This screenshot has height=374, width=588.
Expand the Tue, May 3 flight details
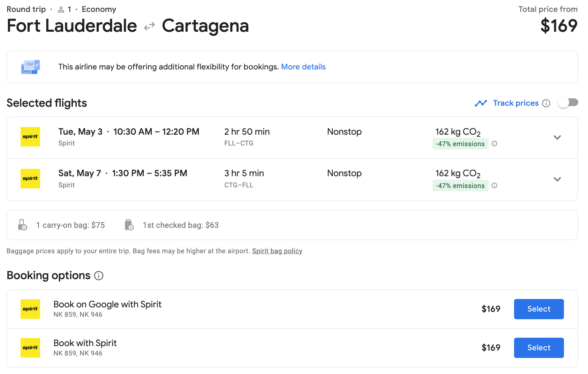click(557, 137)
